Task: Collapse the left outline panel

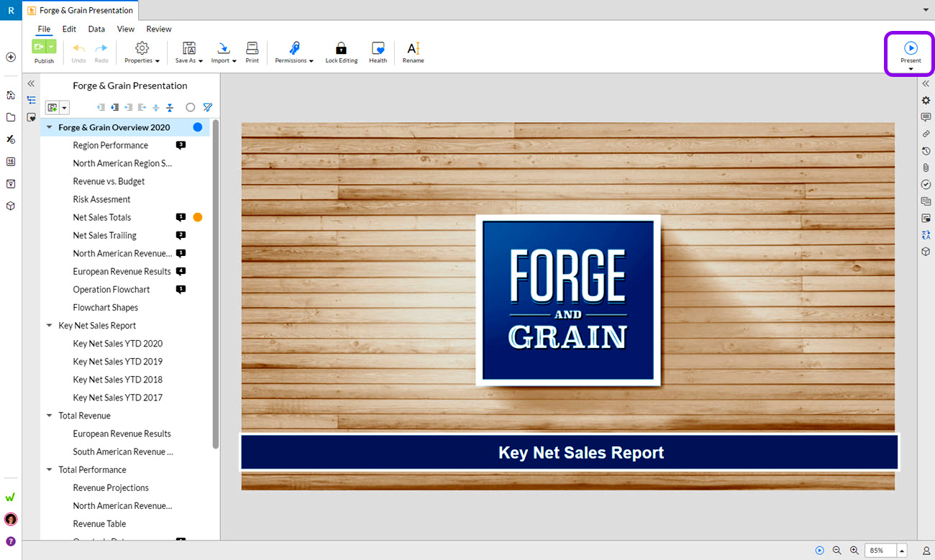Action: click(x=31, y=83)
